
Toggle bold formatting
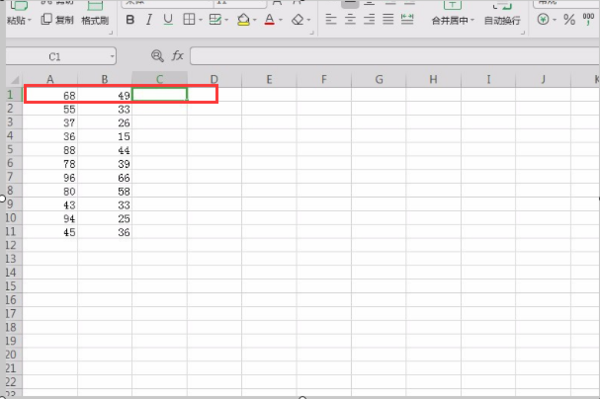130,20
